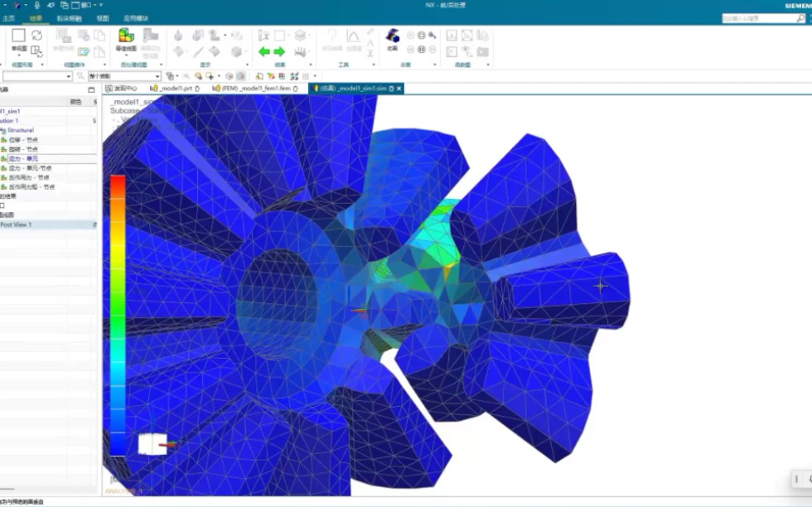
Task: Open the Animation tool in the ribbon
Action: coord(391,37)
